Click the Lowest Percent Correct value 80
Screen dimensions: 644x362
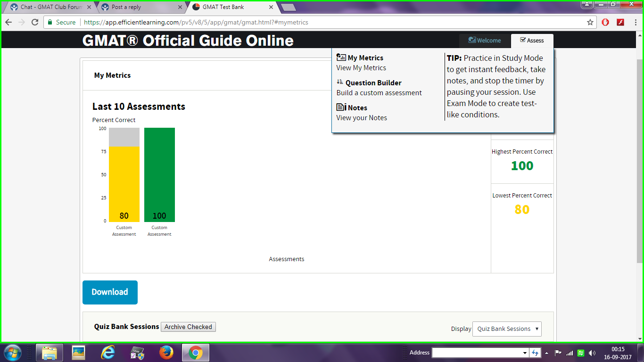pyautogui.click(x=522, y=210)
